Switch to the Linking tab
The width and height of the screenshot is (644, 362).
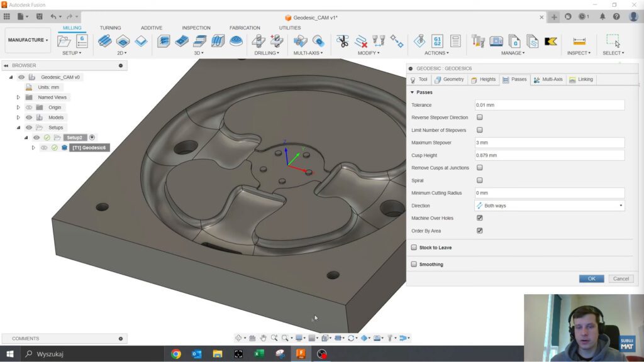(580, 79)
